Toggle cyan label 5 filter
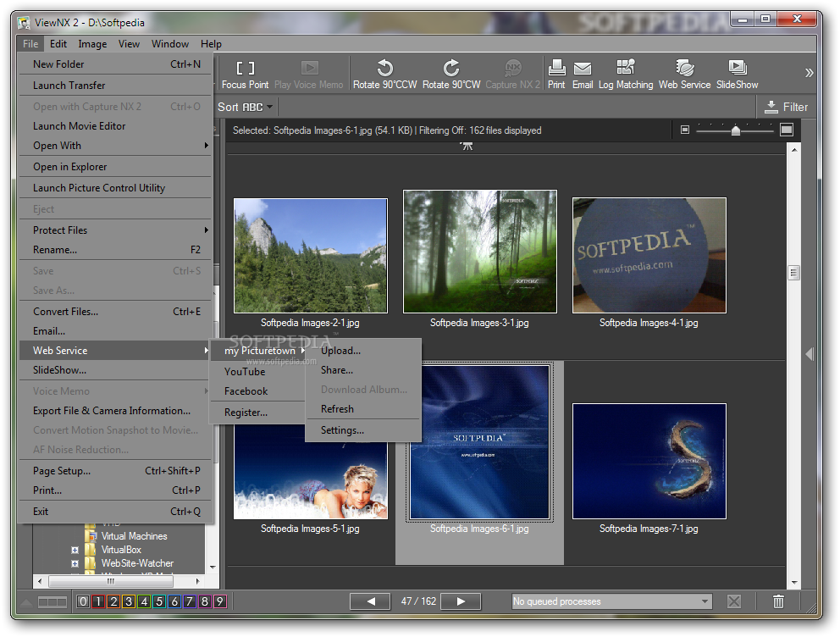 coord(159,601)
